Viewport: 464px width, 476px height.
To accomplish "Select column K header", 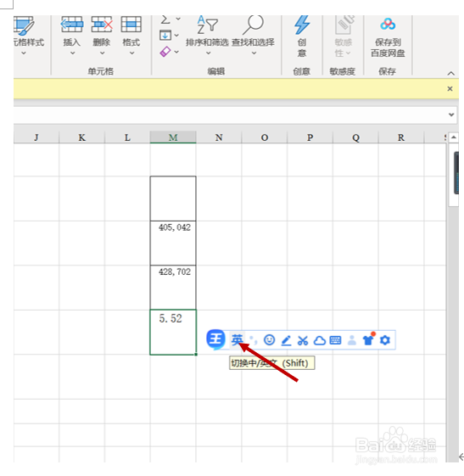I will point(82,137).
